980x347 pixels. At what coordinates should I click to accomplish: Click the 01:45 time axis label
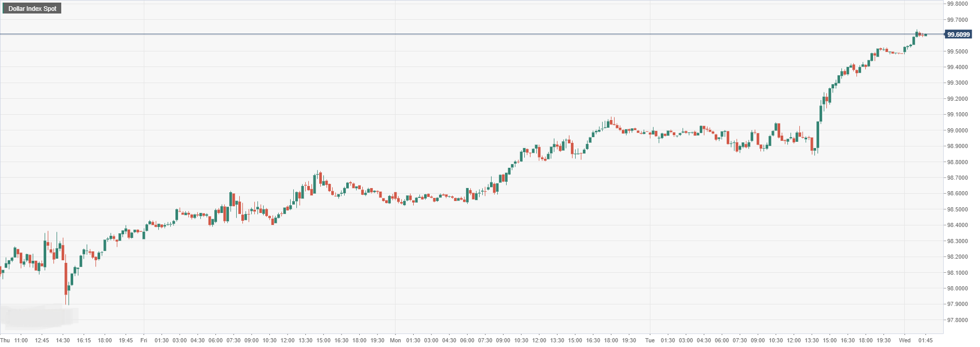(x=925, y=340)
